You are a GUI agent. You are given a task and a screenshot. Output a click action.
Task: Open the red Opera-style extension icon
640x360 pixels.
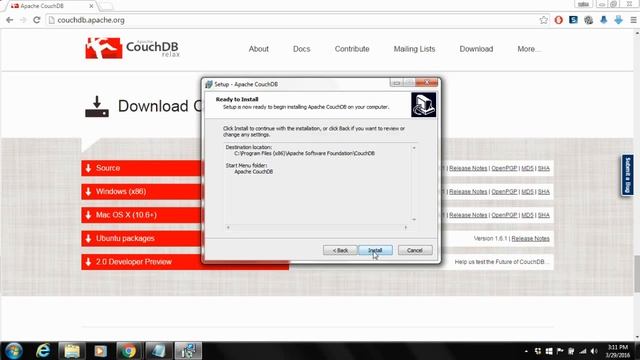[558, 20]
